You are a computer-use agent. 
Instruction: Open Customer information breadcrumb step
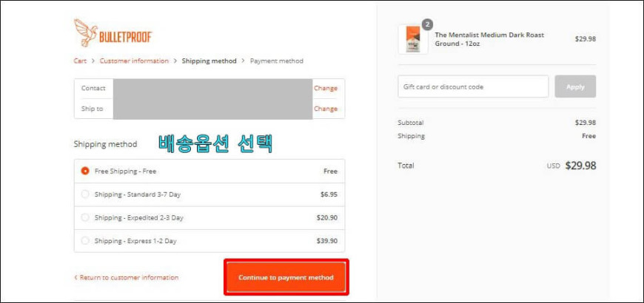134,61
